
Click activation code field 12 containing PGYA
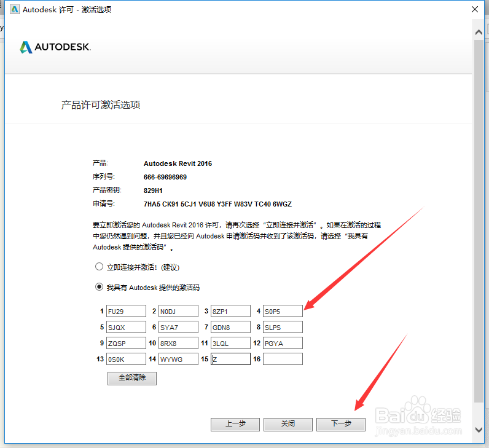point(283,343)
